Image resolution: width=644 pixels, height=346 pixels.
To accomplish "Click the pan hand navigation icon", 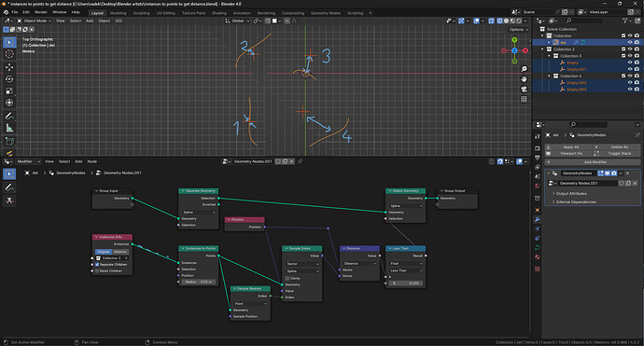I will coord(524,79).
